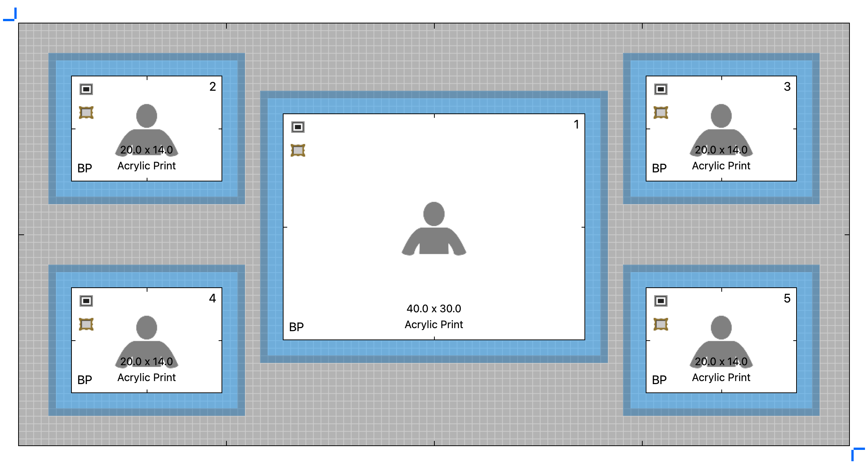
Task: Click the gold frame icon in opening 2
Action: click(86, 113)
